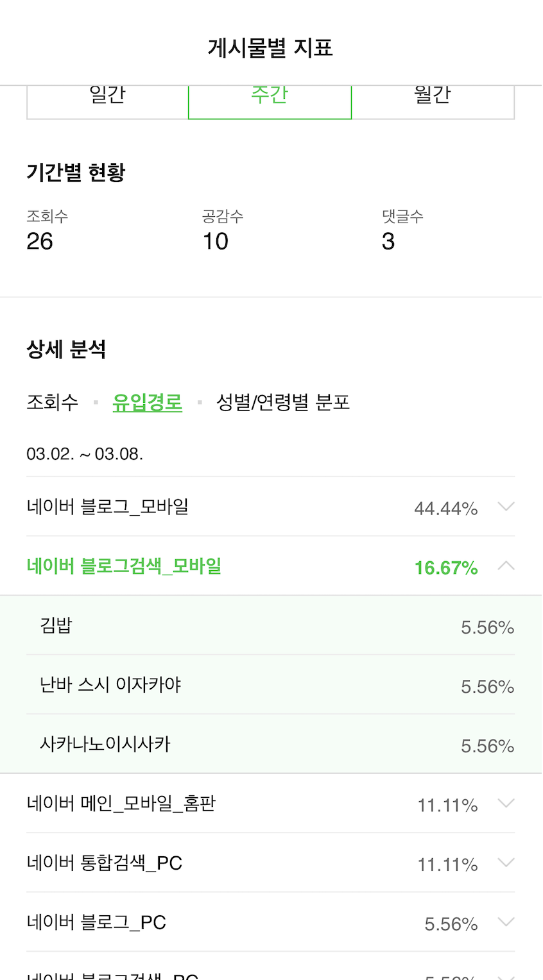Expand the 네이버 메인_모바일_홈판 chevron arrow
This screenshot has height=980, width=543.
tap(506, 804)
